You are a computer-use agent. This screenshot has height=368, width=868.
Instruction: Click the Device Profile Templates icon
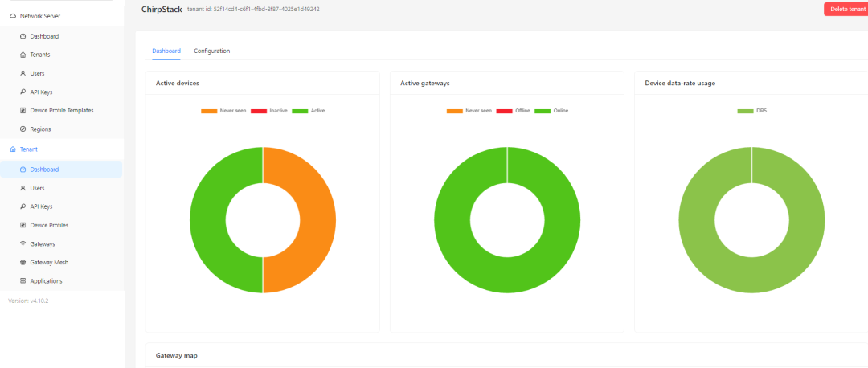pyautogui.click(x=23, y=111)
